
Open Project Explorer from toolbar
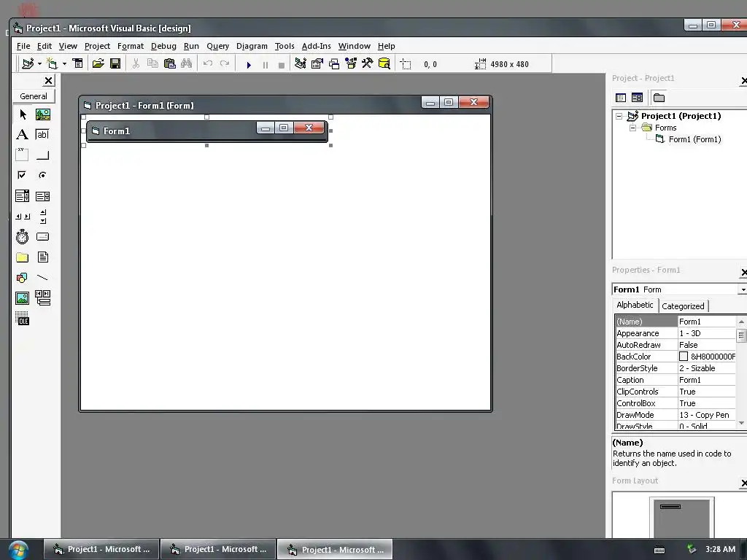point(300,63)
